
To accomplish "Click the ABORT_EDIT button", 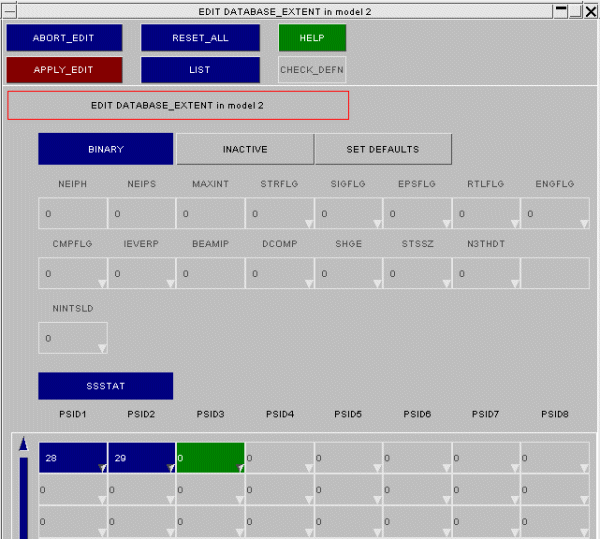I will [64, 37].
